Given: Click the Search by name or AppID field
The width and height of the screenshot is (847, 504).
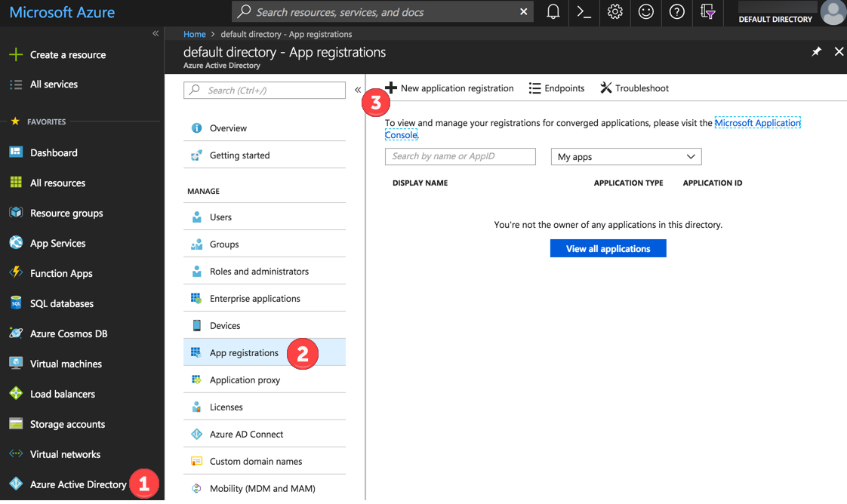Looking at the screenshot, I should click(460, 156).
